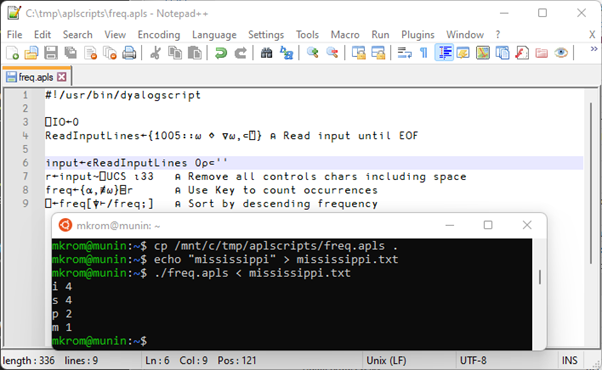Click the terminal window vertical scrollbar
The height and width of the screenshot is (370, 602).
(540, 277)
